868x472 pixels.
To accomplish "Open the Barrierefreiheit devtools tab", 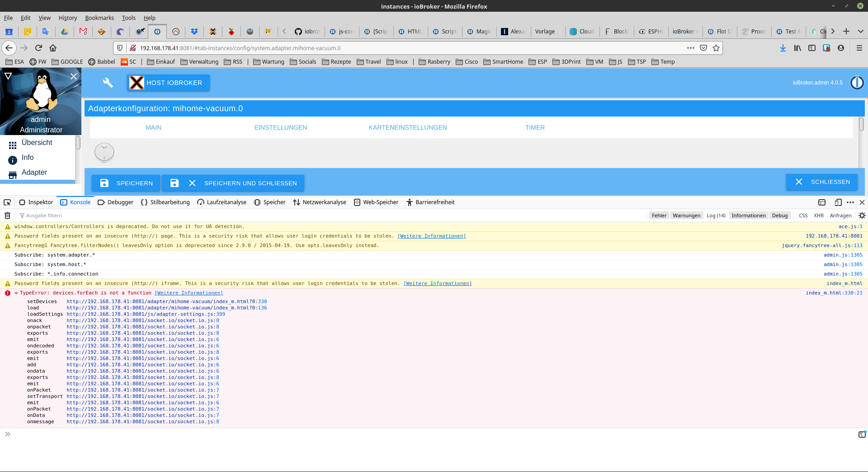I will (x=431, y=202).
